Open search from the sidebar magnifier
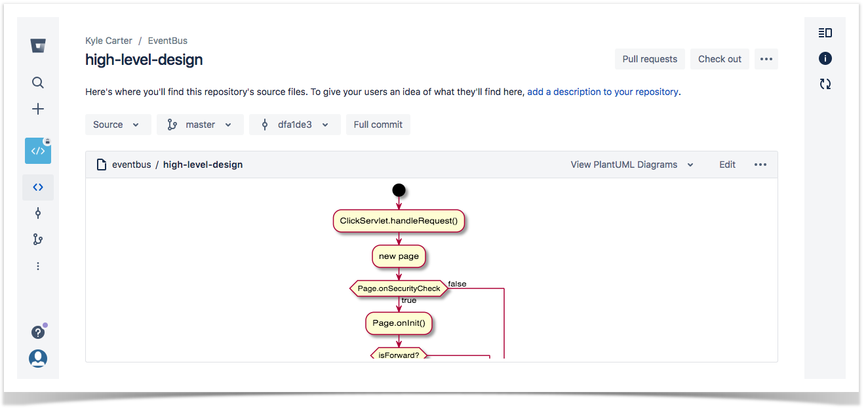This screenshot has width=868, height=411. (x=38, y=83)
